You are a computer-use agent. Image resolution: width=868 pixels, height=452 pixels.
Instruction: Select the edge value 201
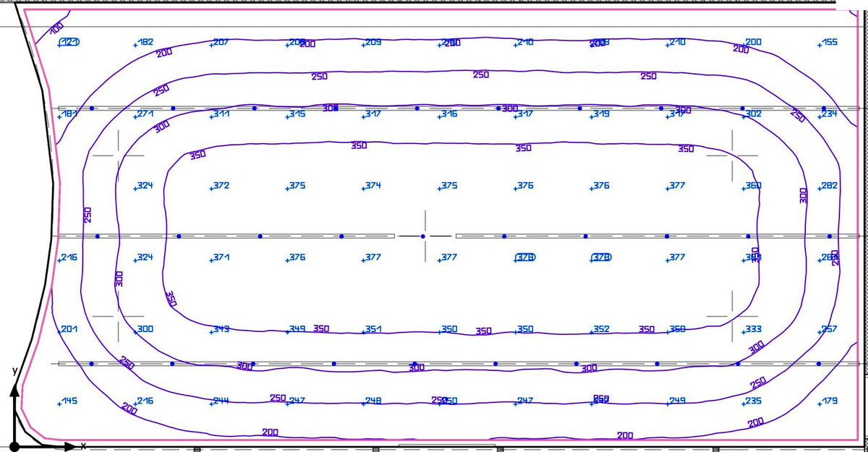pos(69,329)
